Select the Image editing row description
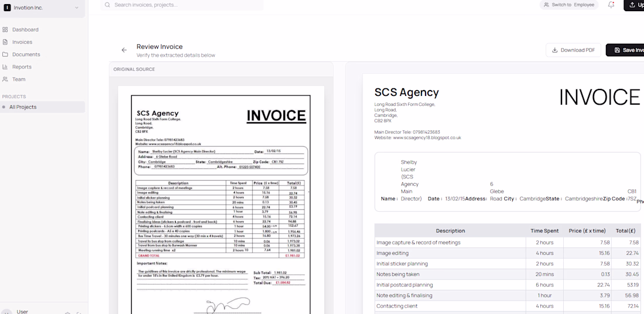This screenshot has width=644, height=314. tap(450, 253)
